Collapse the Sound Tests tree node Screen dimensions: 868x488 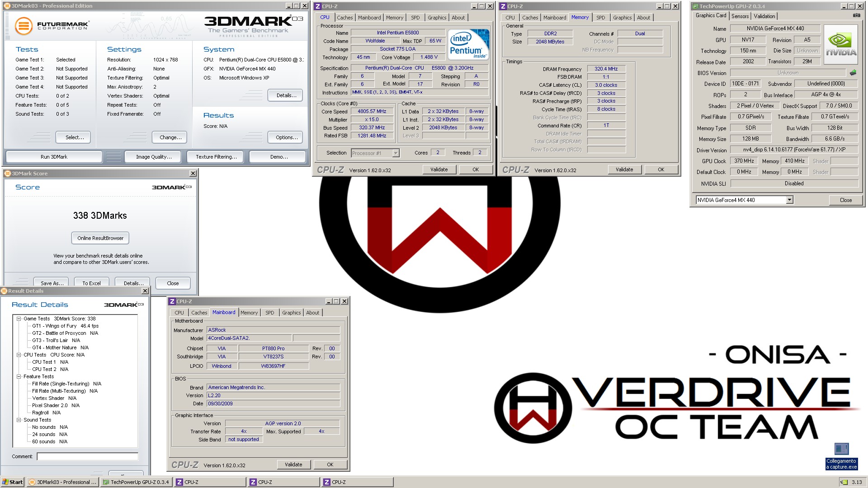19,420
